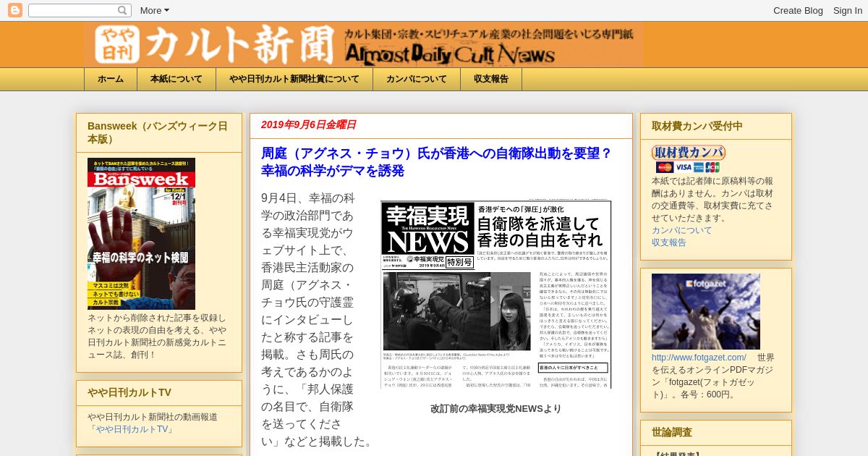
Task: Open the http://www.fotgazet.com/ link
Action: tap(699, 358)
